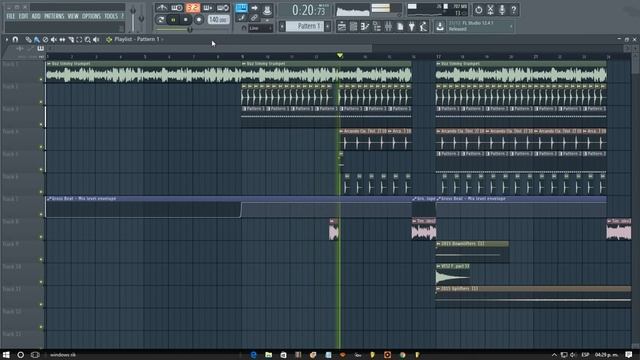Viewport: 640px width, 360px height.
Task: Select the playlist Mute tool
Action: click(x=54, y=40)
